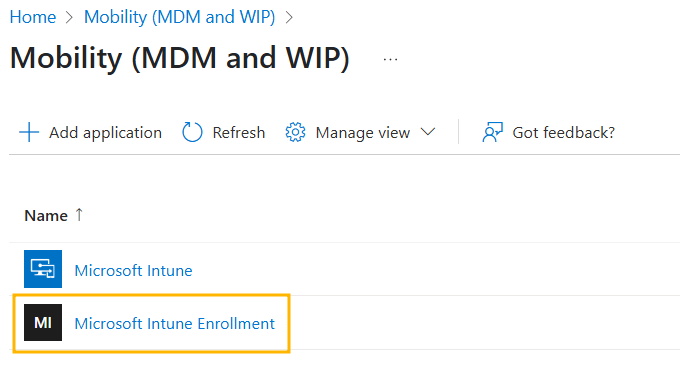Click the Refresh label in toolbar
Image resolution: width=680 pixels, height=367 pixels.
point(239,132)
